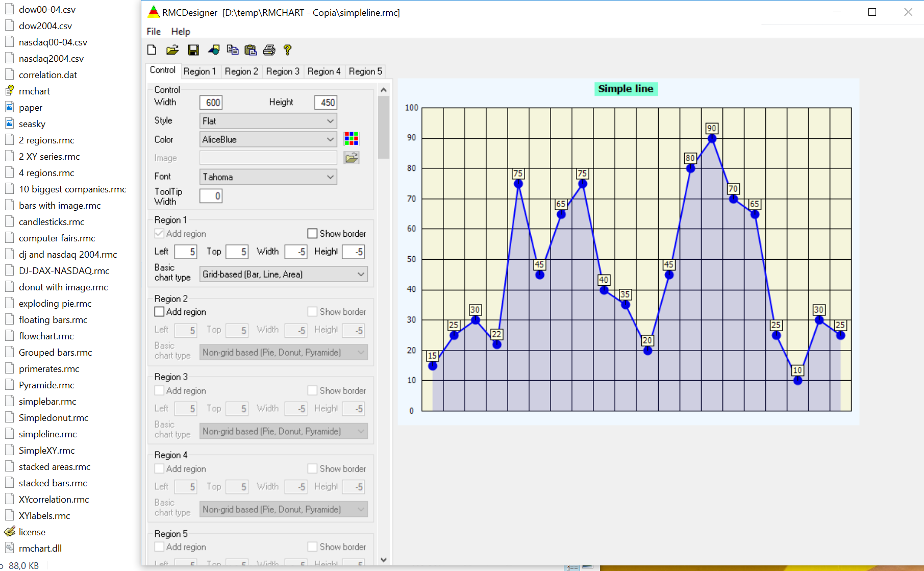Enable Show border for Region 1

point(313,234)
